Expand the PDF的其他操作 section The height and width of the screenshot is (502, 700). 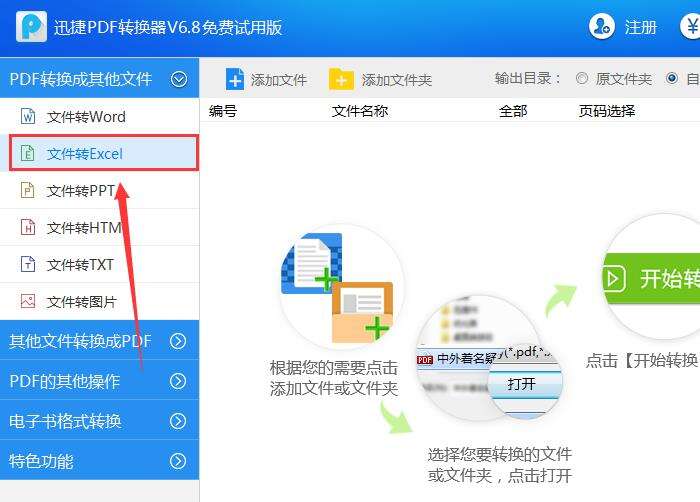pos(100,381)
